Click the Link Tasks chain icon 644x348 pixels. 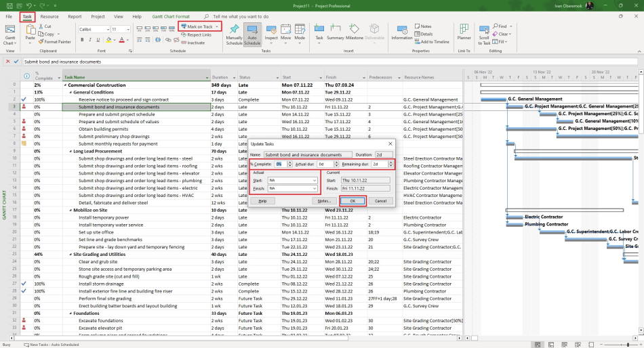[168, 40]
